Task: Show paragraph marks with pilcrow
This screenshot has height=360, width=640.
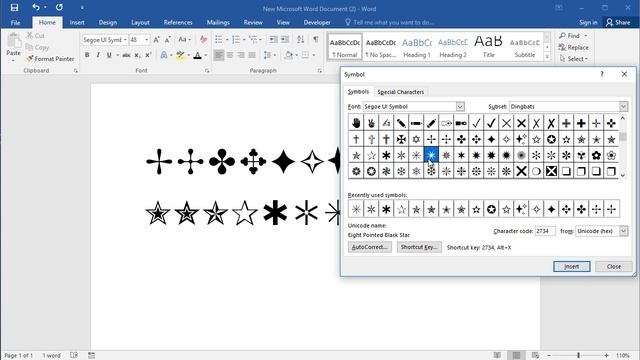Action: [316, 40]
